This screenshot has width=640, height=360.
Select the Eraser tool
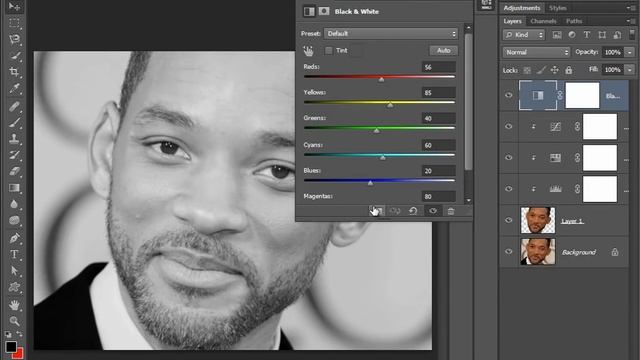14,171
